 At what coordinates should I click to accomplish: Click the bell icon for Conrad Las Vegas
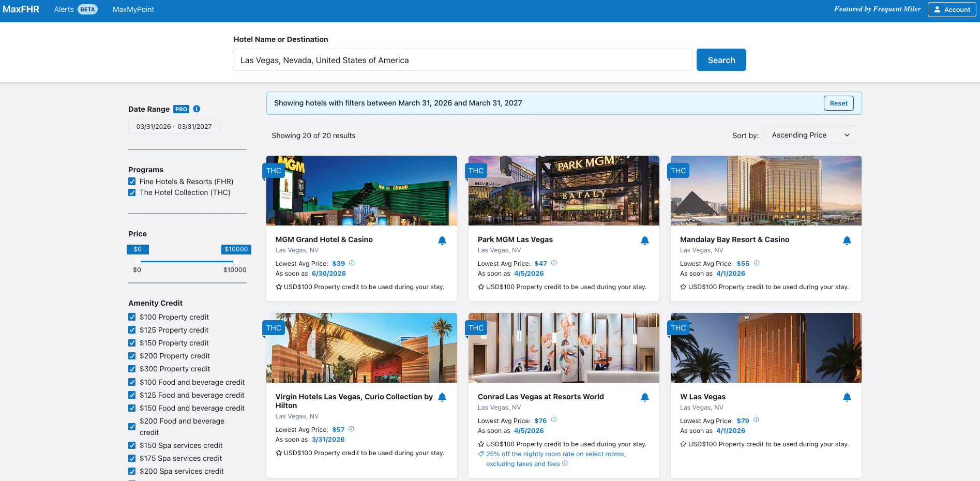tap(644, 397)
